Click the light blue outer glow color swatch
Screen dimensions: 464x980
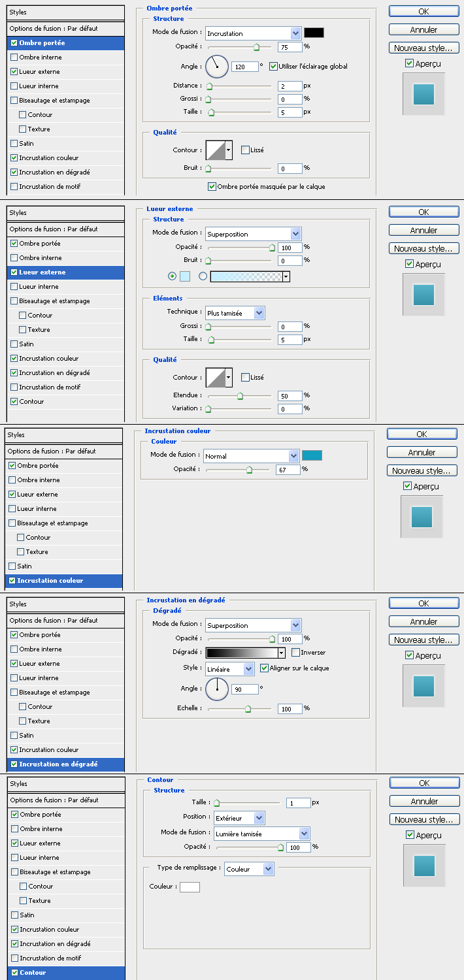pyautogui.click(x=185, y=276)
